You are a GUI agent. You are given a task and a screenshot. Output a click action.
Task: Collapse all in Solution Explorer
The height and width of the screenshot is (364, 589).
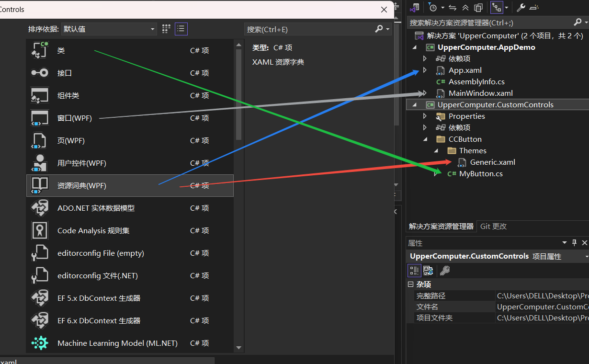[465, 8]
